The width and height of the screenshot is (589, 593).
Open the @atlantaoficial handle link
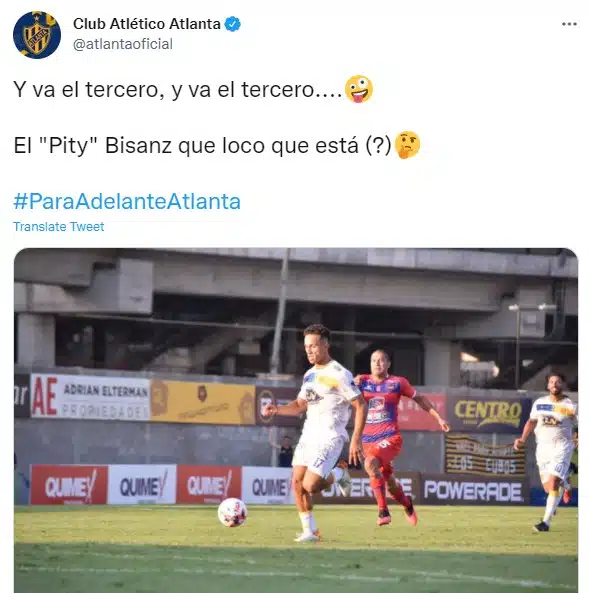pyautogui.click(x=123, y=44)
